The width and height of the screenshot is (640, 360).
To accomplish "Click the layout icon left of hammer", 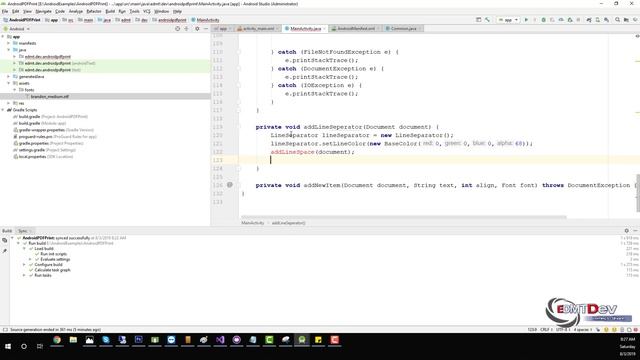I will pyautogui.click(x=478, y=20).
